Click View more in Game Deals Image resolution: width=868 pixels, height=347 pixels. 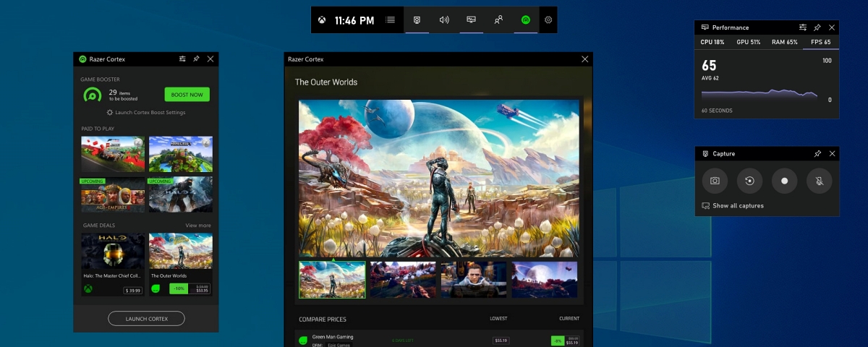pos(198,226)
